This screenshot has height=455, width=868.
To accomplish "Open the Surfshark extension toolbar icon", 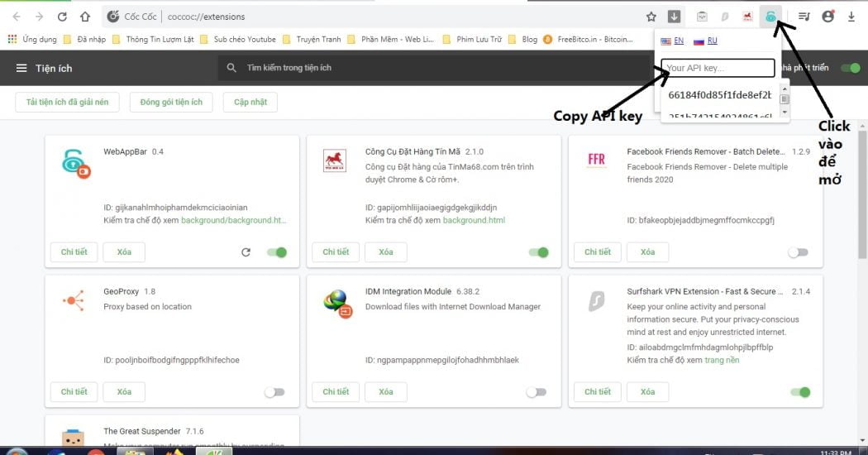I will [725, 17].
